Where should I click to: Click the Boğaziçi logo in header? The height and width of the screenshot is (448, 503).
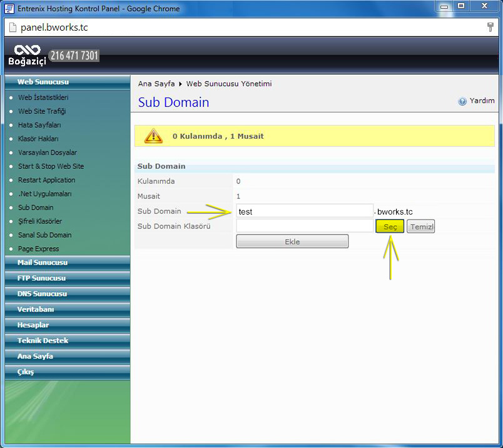coord(27,55)
